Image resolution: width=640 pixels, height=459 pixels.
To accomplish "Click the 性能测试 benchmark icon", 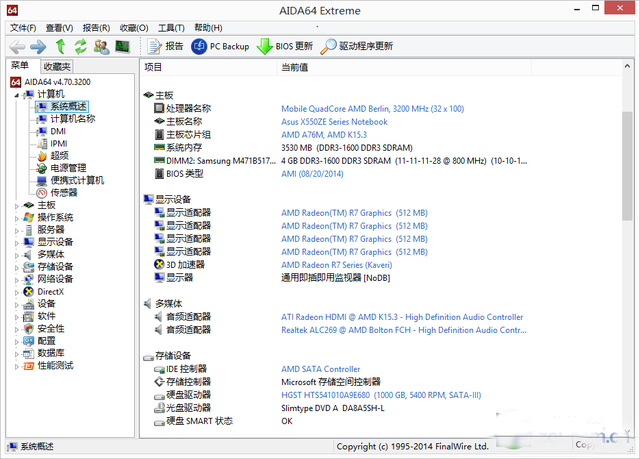I will coord(29,366).
